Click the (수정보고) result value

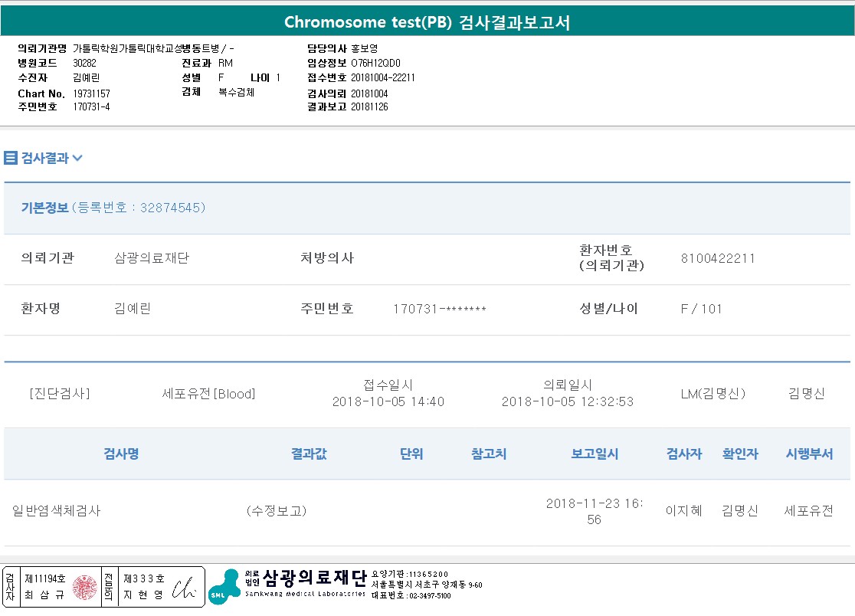pyautogui.click(x=277, y=511)
